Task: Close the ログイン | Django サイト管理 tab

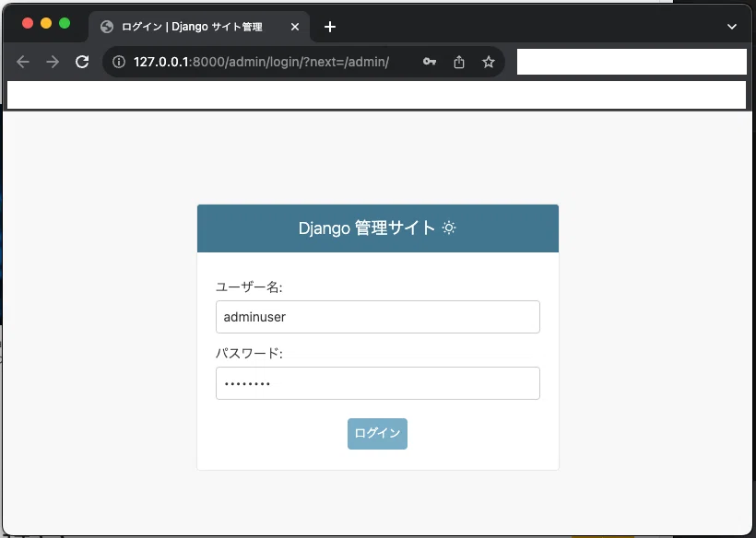Action: [x=295, y=27]
